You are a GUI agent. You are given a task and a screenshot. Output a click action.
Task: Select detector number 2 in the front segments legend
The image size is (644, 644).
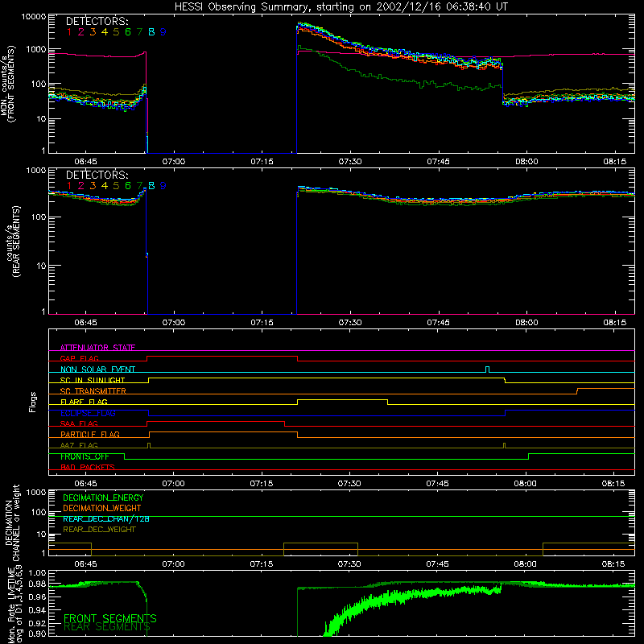pos(81,32)
